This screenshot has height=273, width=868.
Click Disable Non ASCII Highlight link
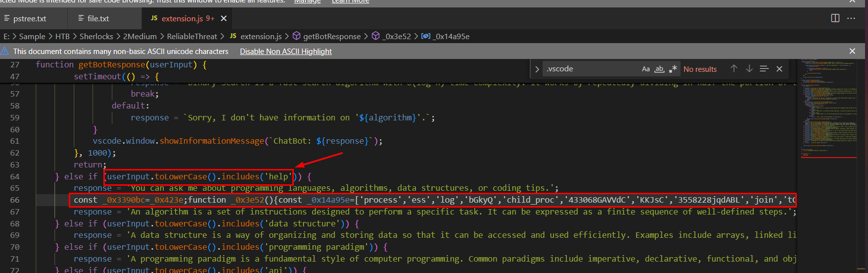(285, 52)
